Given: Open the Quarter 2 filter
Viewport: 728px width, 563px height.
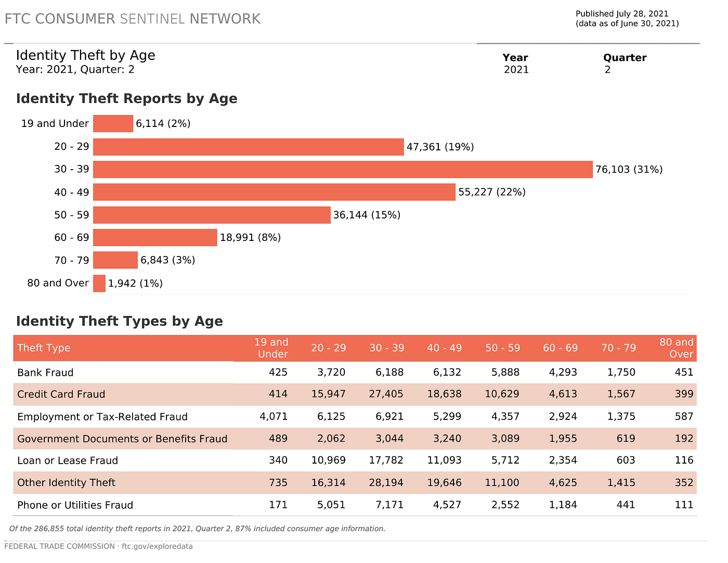Looking at the screenshot, I should coord(607,70).
